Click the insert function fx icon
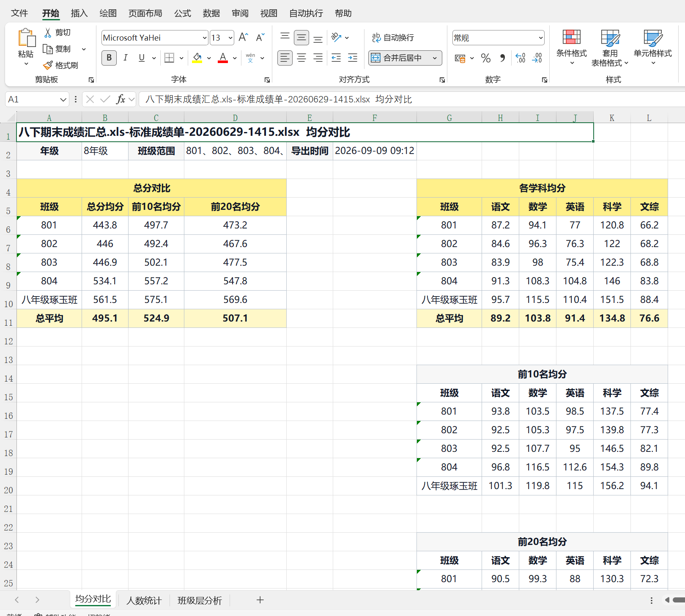The width and height of the screenshot is (685, 616). pos(121,99)
